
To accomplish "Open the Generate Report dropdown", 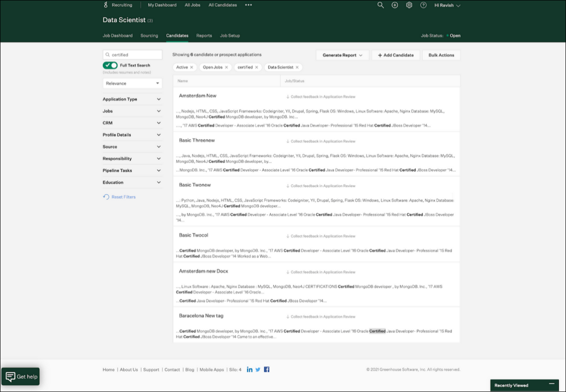I will tap(342, 55).
